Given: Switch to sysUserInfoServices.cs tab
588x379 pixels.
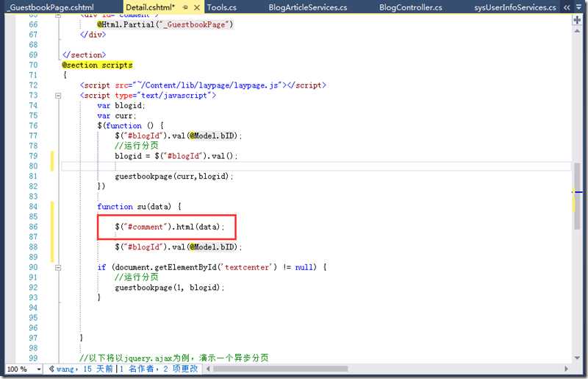Looking at the screenshot, I should [515, 7].
